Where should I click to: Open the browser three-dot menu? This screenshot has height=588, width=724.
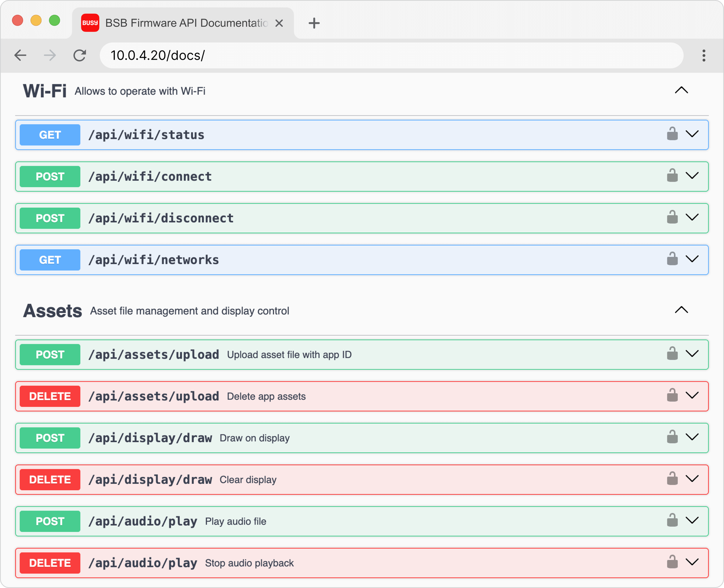(704, 55)
